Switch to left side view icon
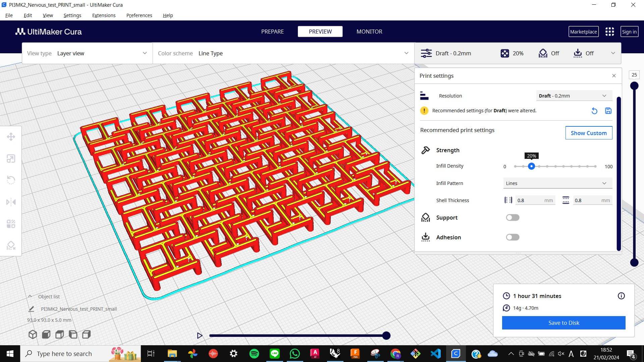 tap(73, 335)
